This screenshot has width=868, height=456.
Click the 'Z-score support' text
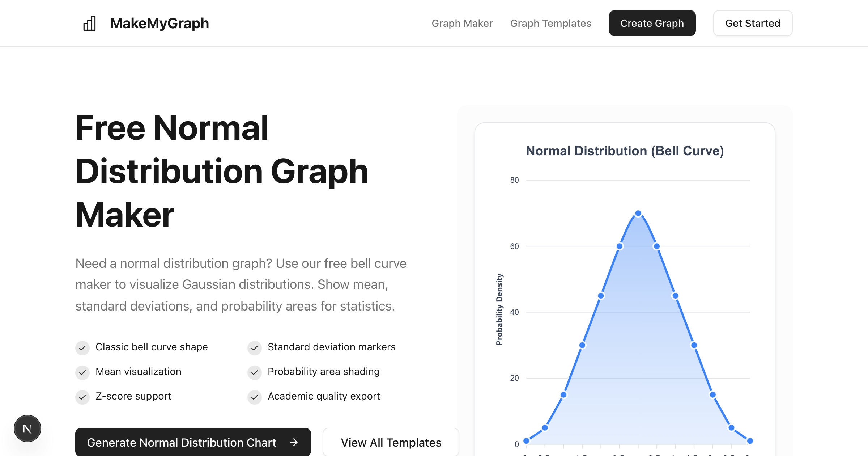pyautogui.click(x=133, y=396)
